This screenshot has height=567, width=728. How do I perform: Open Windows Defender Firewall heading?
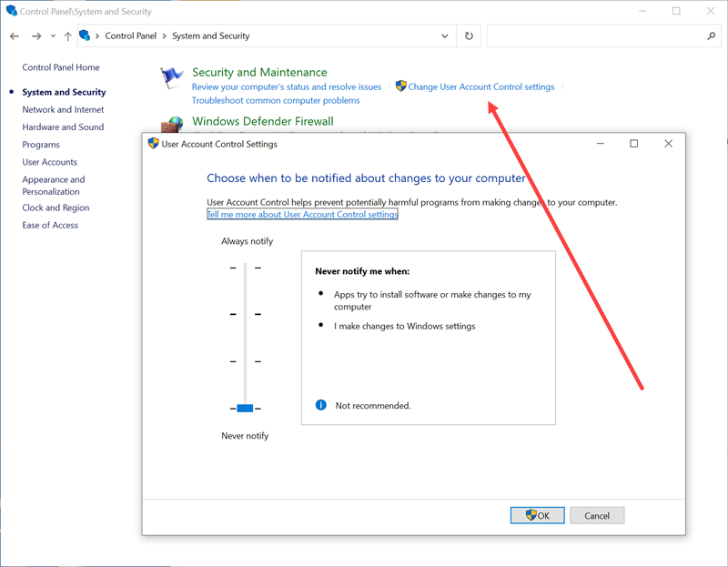[x=263, y=121]
